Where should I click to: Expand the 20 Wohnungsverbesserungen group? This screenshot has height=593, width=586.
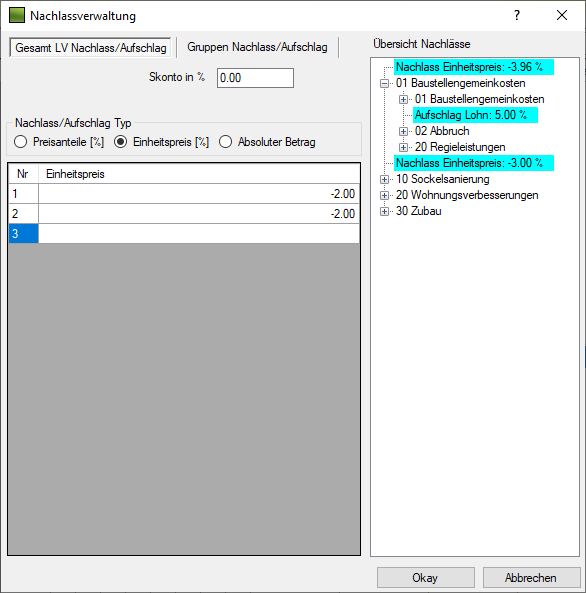tap(384, 195)
